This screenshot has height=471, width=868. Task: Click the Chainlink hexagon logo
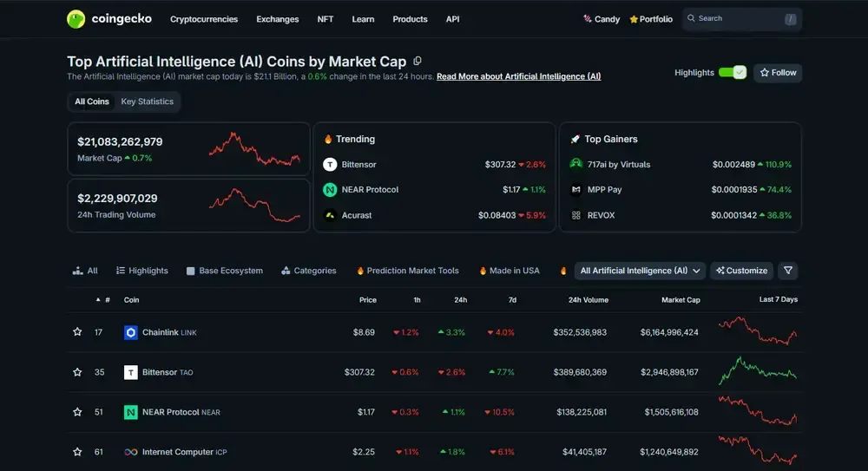131,332
